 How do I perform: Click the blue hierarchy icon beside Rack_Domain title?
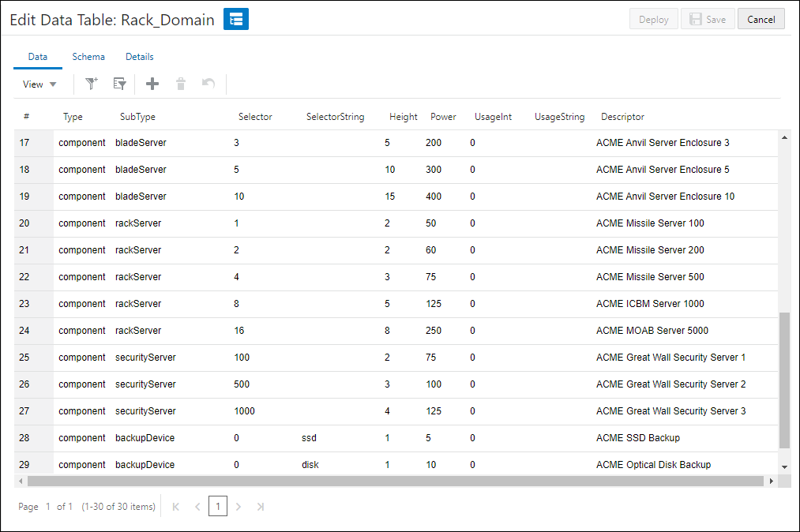click(235, 18)
